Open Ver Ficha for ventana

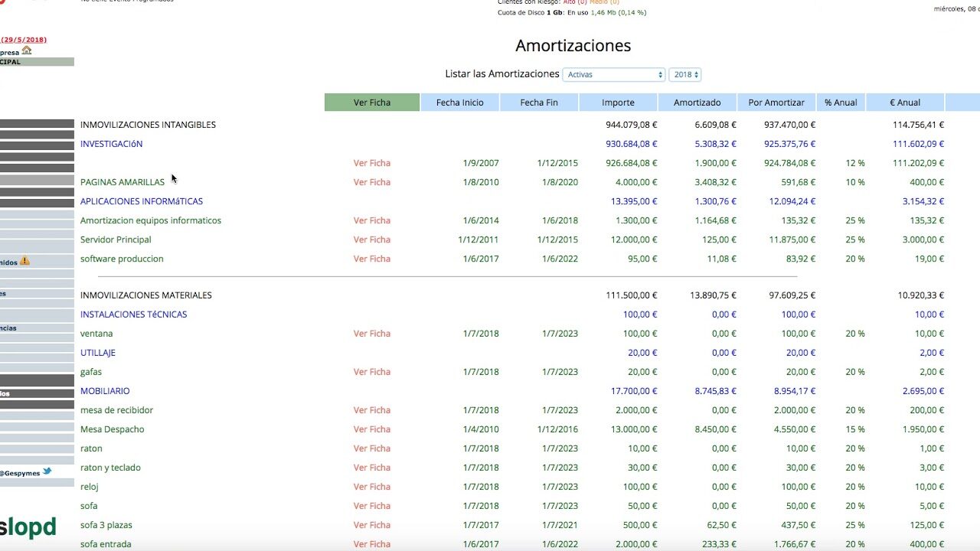pyautogui.click(x=372, y=334)
